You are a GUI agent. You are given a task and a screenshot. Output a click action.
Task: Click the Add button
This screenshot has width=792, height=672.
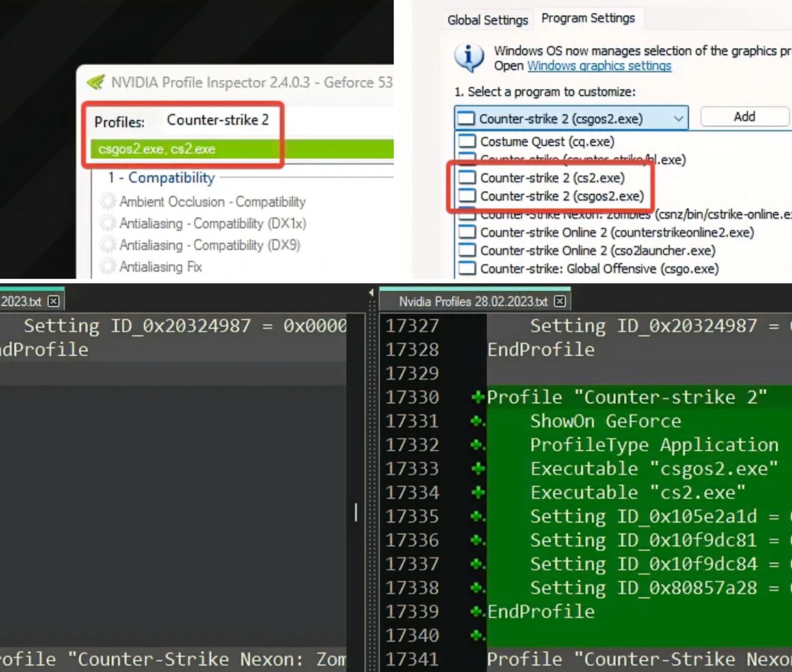745,117
